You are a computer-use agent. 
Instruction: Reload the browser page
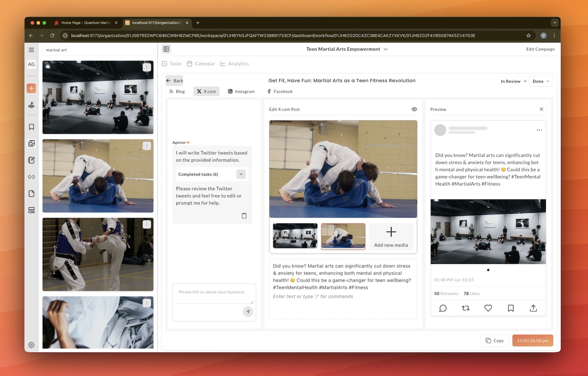point(52,35)
